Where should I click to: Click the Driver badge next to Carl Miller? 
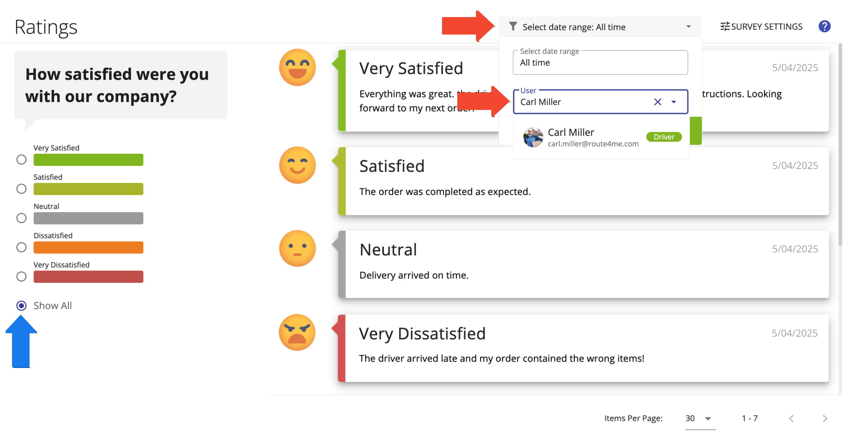(664, 137)
